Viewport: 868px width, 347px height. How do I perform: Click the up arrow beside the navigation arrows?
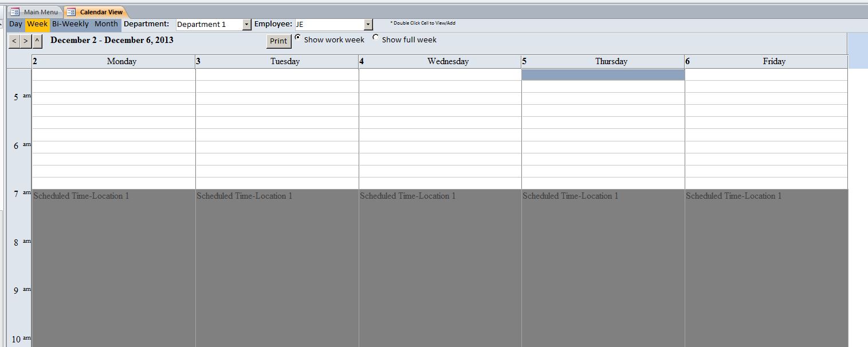pyautogui.click(x=37, y=41)
